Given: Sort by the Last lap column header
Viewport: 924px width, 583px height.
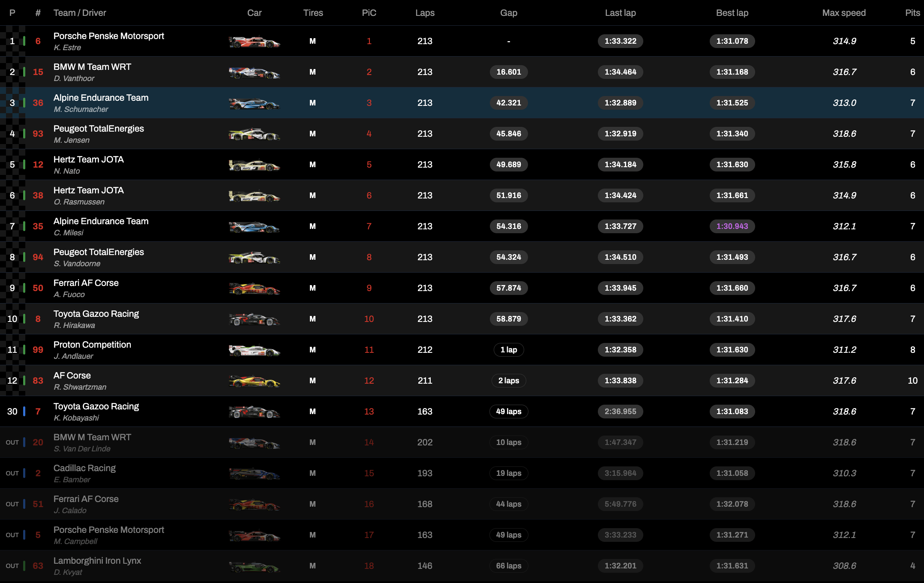Looking at the screenshot, I should (x=620, y=13).
